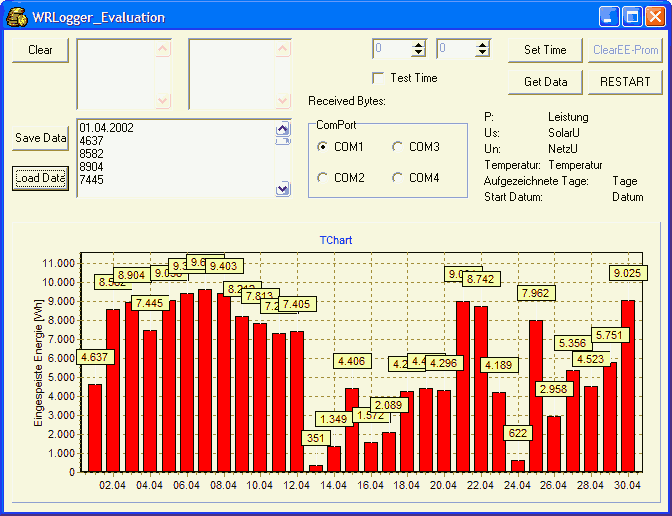
Task: Click the 351 bar label
Action: (x=316, y=438)
